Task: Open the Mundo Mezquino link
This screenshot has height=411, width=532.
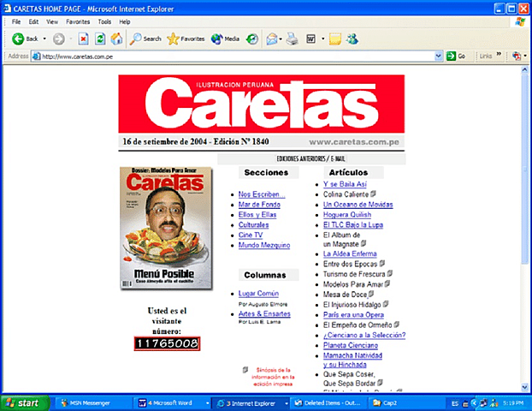Action: click(x=264, y=245)
